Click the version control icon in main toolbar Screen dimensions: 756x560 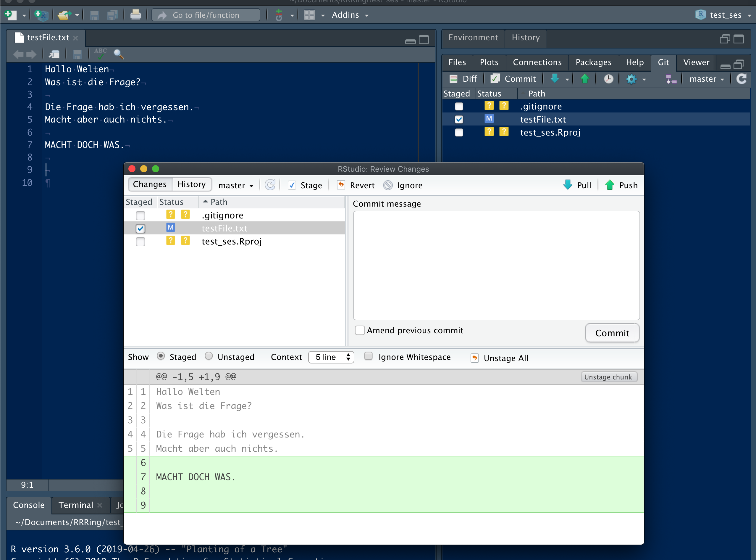[x=279, y=15]
